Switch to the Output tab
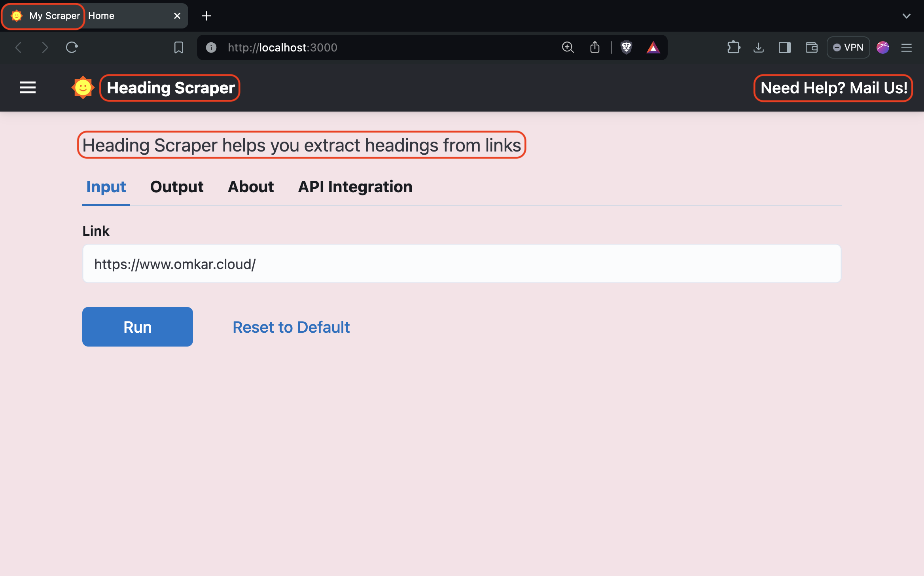The height and width of the screenshot is (576, 924). (x=177, y=187)
